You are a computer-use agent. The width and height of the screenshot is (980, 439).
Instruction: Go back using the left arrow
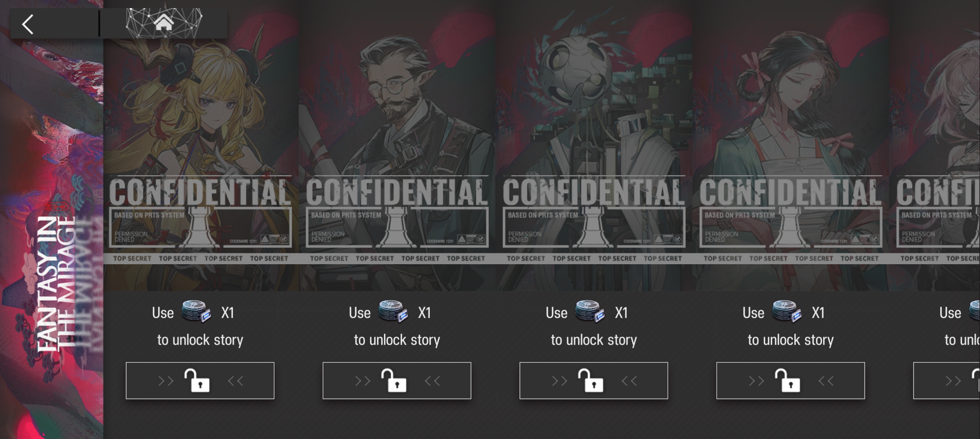coord(28,24)
